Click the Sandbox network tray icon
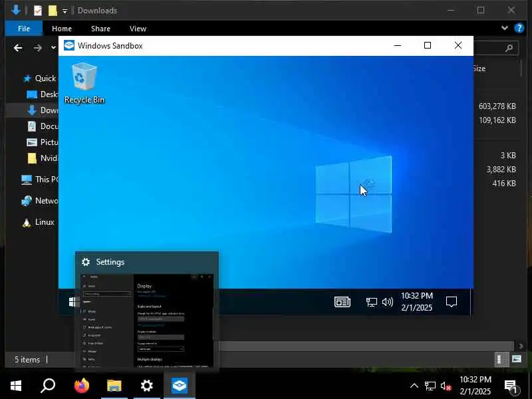This screenshot has height=399, width=532. click(371, 302)
